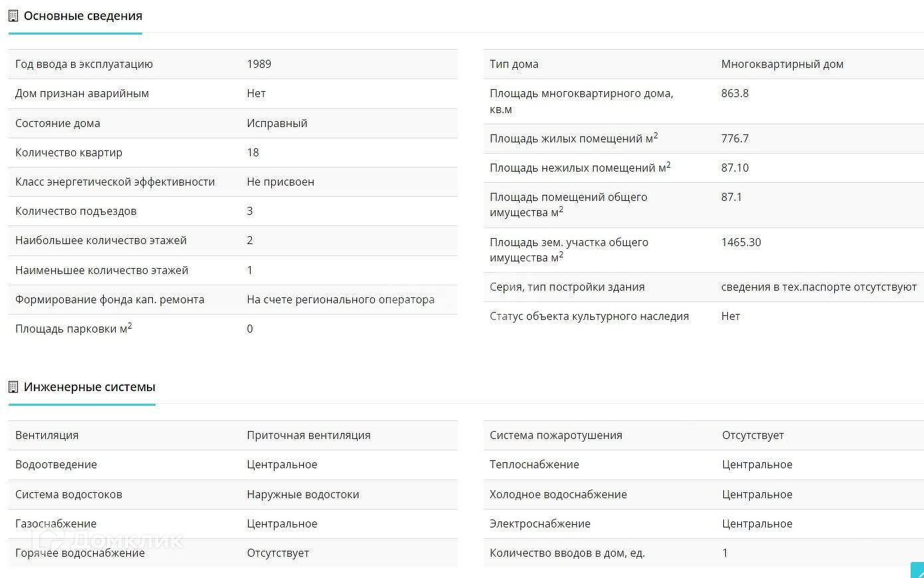
Task: Click the На счете регионального оператора value
Action: pos(340,300)
